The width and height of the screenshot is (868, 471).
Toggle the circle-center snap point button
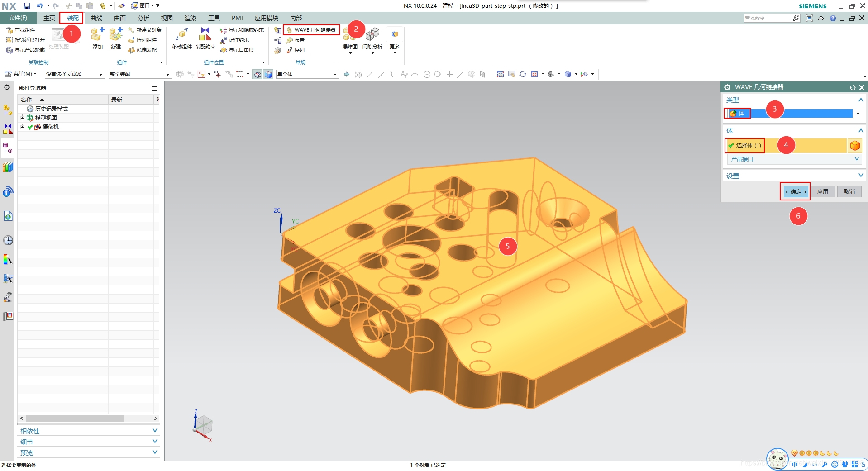pyautogui.click(x=427, y=74)
